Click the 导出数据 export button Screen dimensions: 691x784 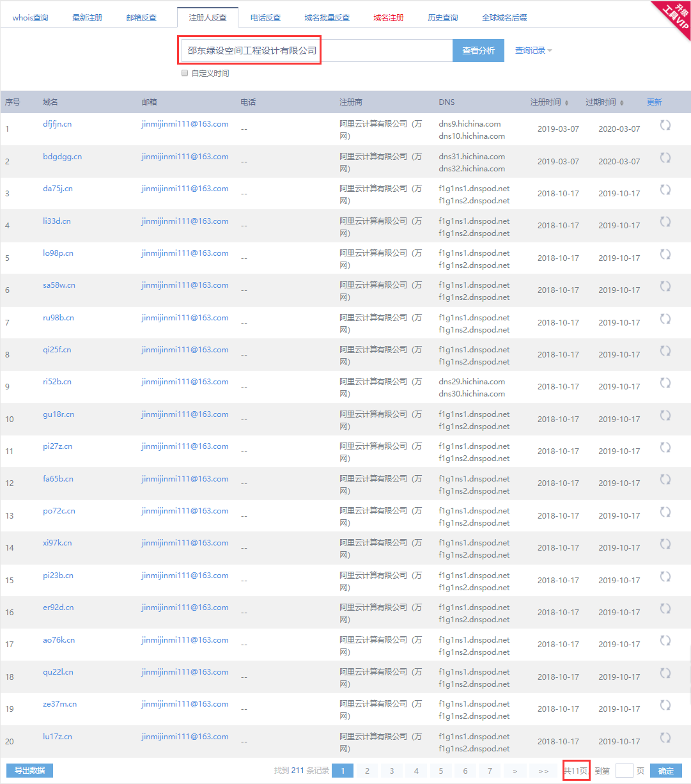(x=29, y=771)
